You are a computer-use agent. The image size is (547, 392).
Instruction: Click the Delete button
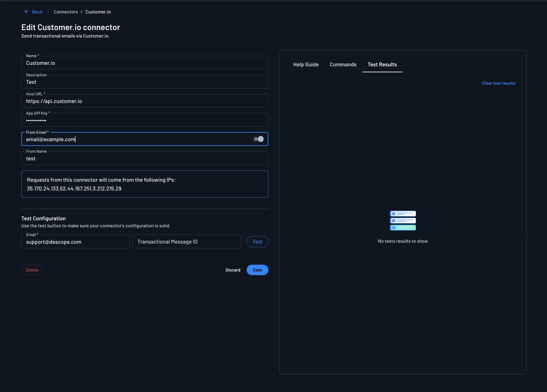pos(32,270)
